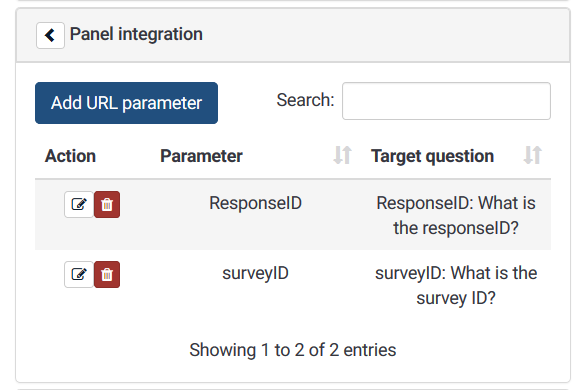
Task: Click the Search label text
Action: 305,100
